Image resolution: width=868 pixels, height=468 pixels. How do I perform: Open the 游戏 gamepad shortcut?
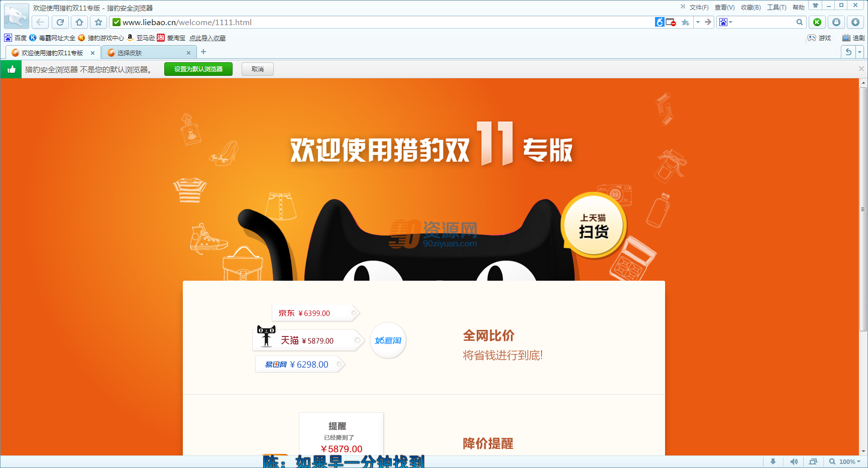819,38
